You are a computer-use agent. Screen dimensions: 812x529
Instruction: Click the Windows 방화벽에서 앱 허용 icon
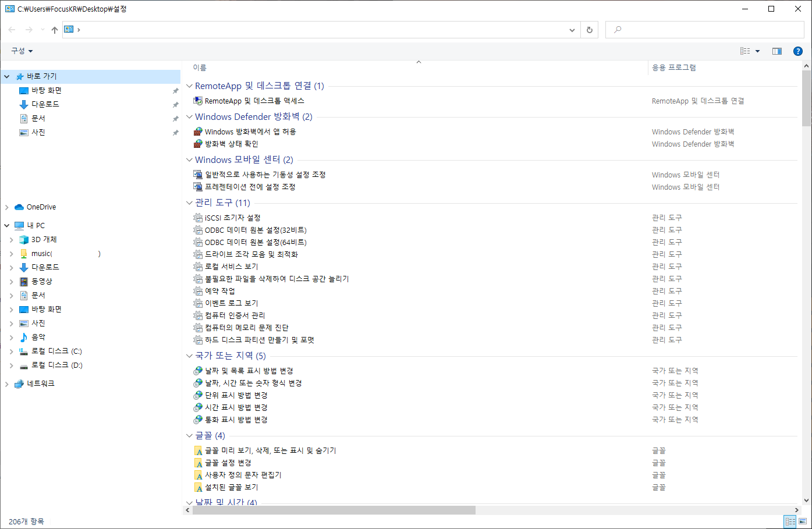pyautogui.click(x=198, y=132)
